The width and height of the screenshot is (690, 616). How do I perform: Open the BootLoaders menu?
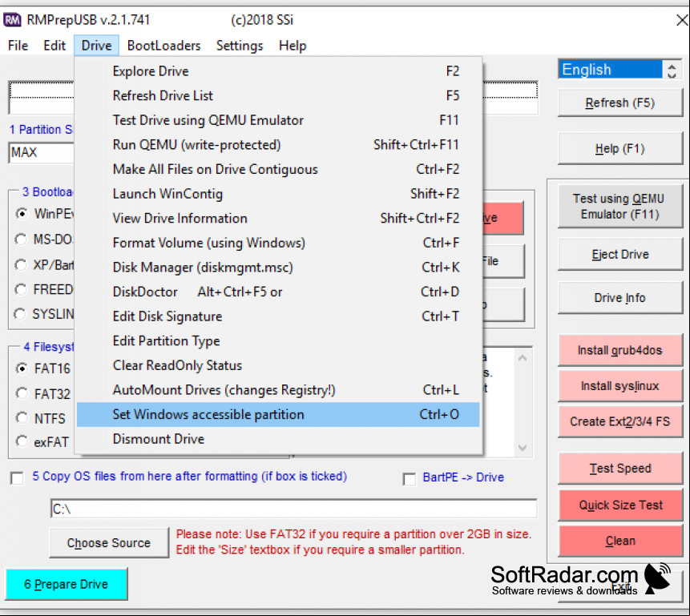tap(163, 46)
